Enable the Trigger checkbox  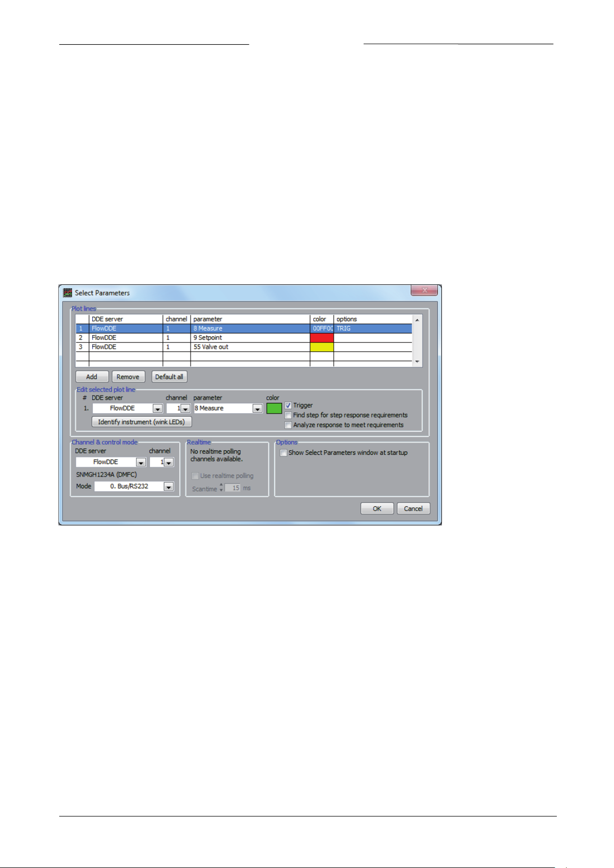pyautogui.click(x=288, y=405)
